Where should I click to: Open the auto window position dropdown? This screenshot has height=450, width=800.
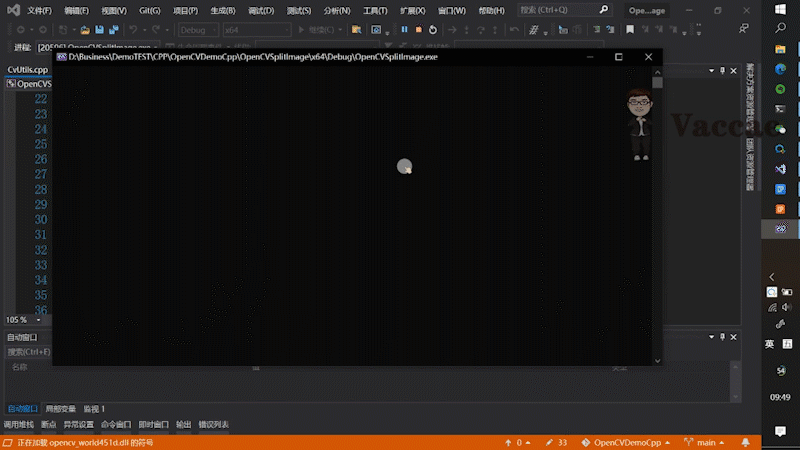[711, 337]
